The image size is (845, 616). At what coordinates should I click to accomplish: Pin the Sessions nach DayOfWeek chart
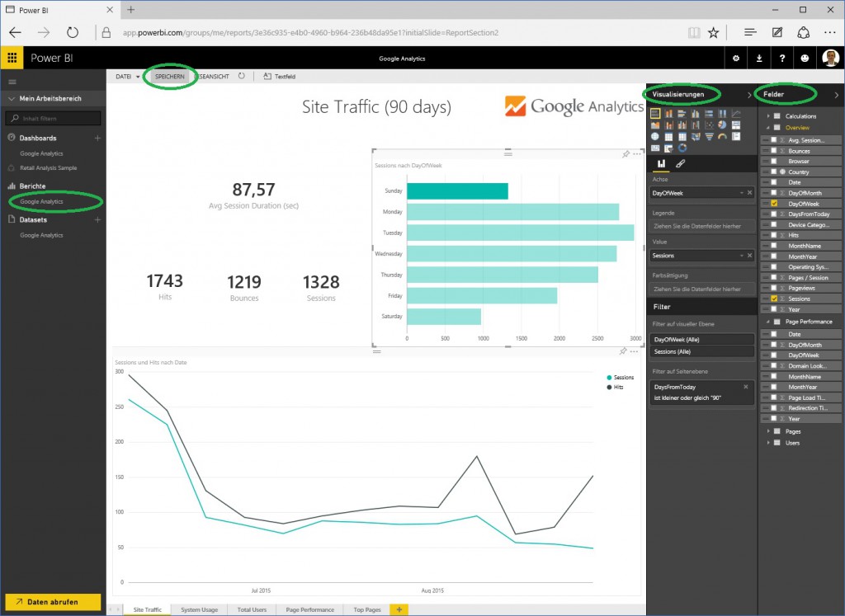click(625, 154)
